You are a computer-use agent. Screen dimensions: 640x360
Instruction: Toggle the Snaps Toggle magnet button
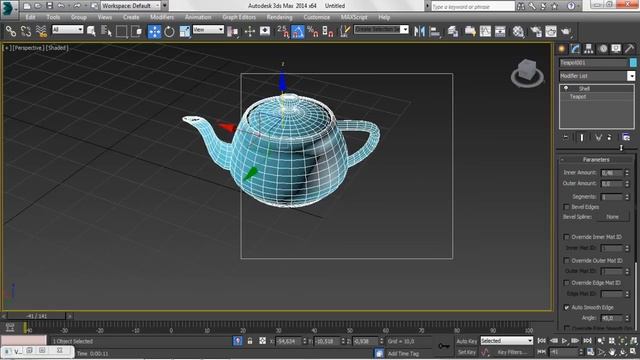pyautogui.click(x=283, y=31)
